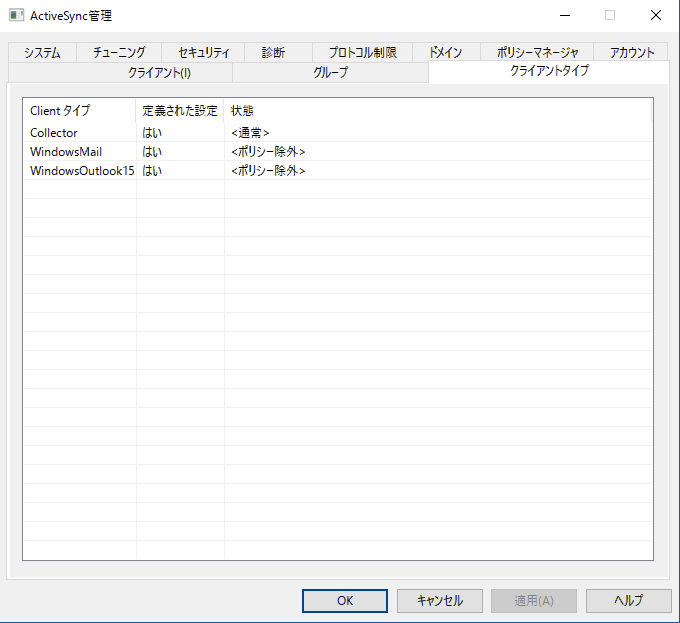The image size is (680, 623).
Task: Switch to the ドメイン tab
Action: (x=446, y=52)
